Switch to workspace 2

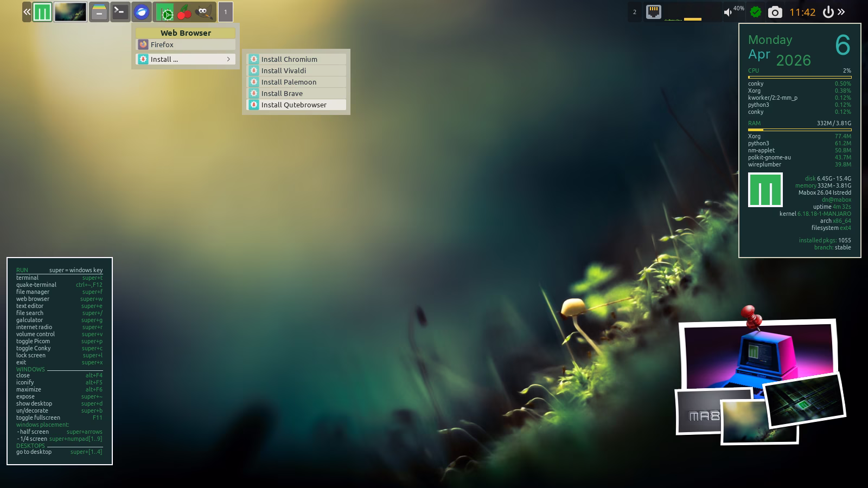tap(634, 12)
